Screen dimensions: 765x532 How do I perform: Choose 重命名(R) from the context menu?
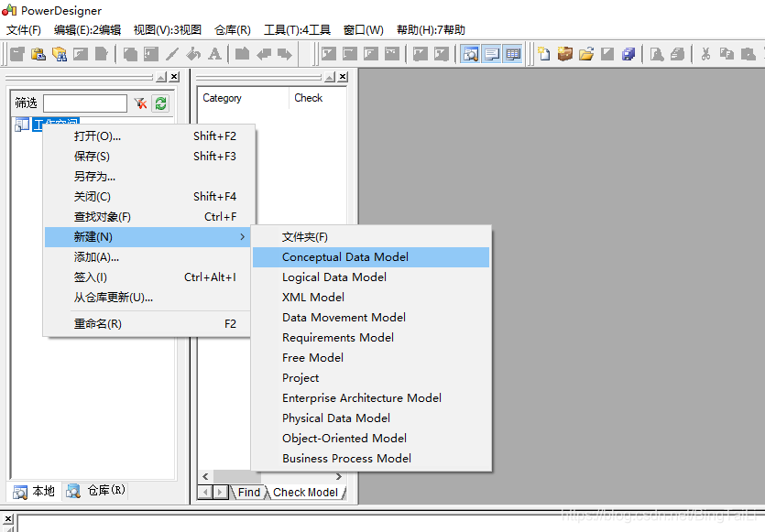[149, 324]
